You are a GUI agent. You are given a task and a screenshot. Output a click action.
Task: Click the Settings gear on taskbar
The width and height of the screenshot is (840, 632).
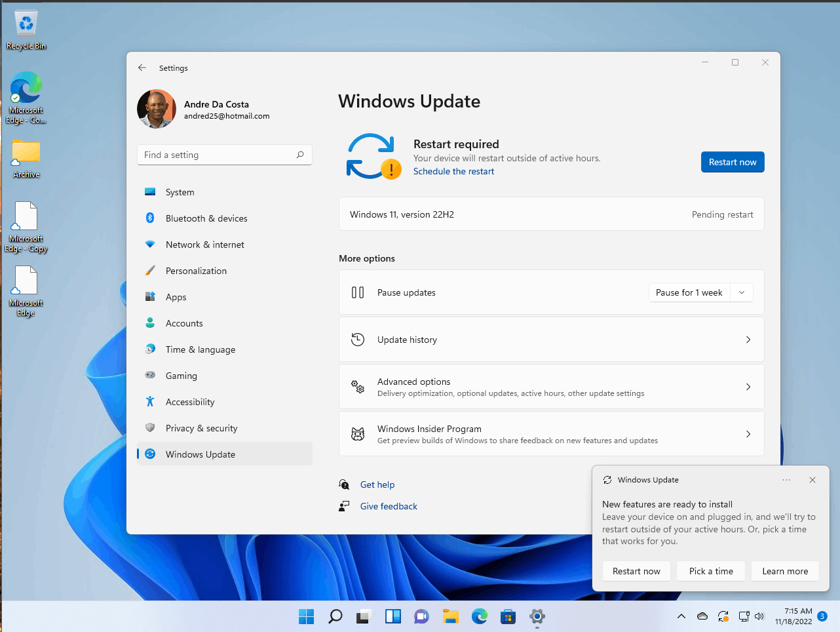(x=537, y=616)
